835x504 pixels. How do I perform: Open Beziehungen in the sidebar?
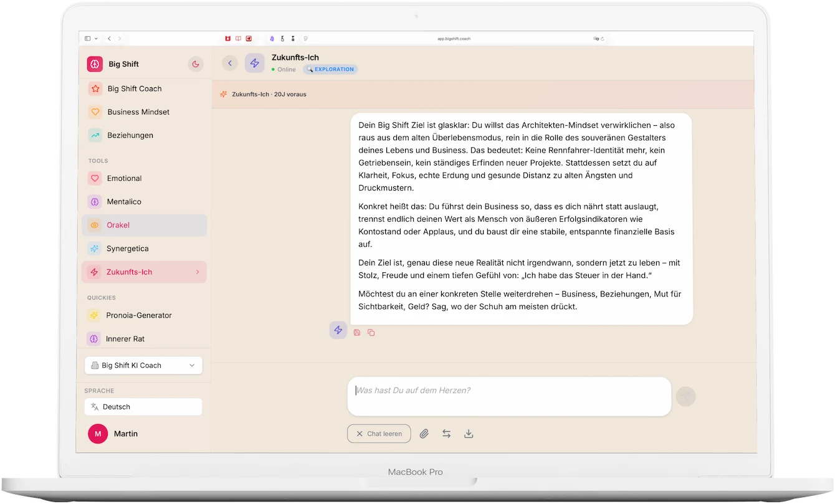tap(146, 135)
